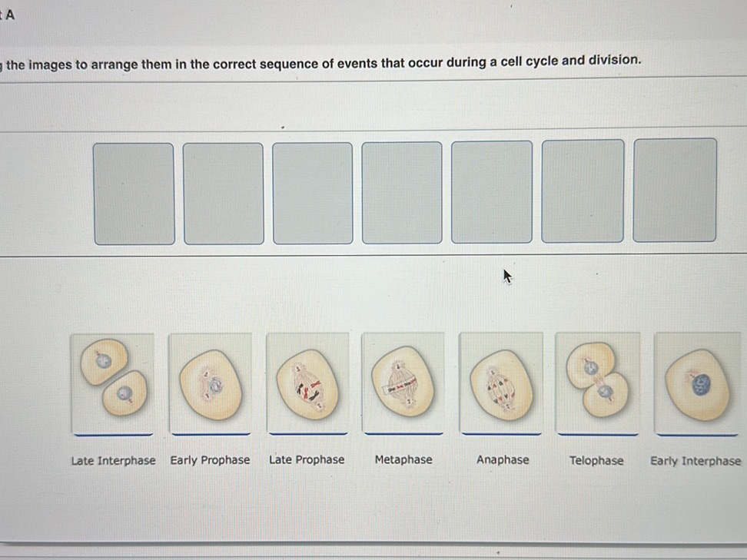Click the "Anaphase" text label
This screenshot has height=560, width=747.
click(503, 459)
